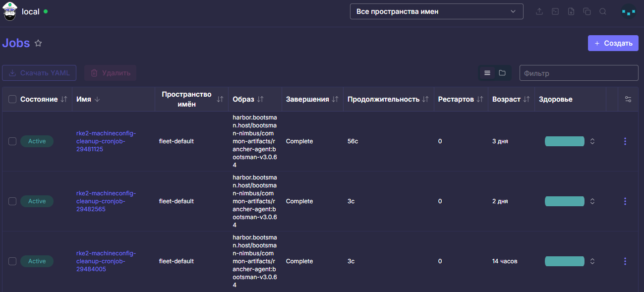This screenshot has height=292, width=644.
Task: Sort table by Завершения column arrows
Action: 335,99
